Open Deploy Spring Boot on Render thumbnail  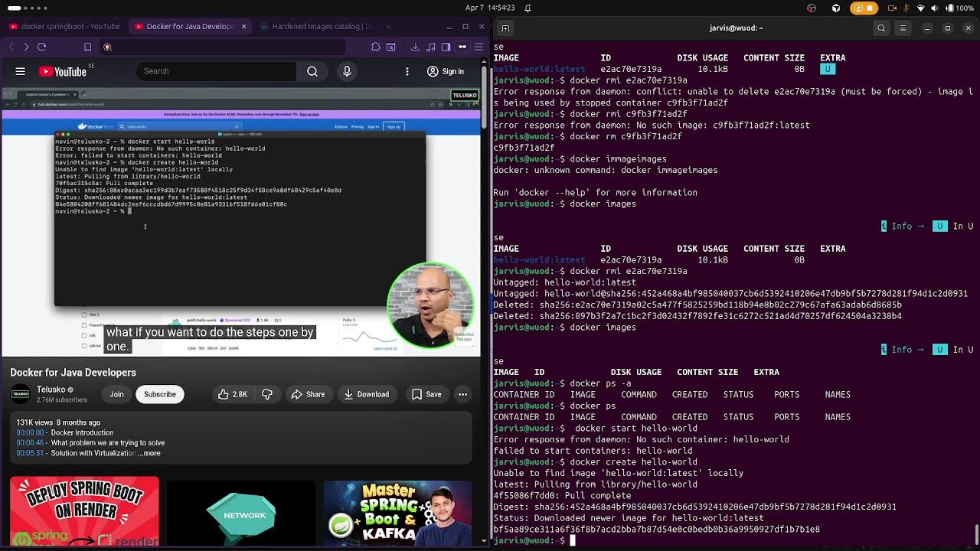tap(84, 512)
